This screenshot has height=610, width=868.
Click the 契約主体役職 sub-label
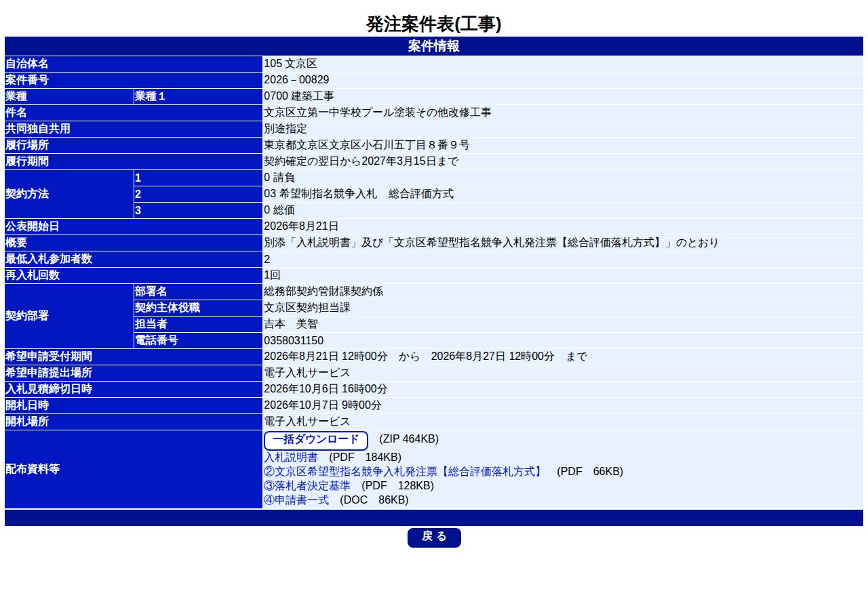click(x=198, y=308)
